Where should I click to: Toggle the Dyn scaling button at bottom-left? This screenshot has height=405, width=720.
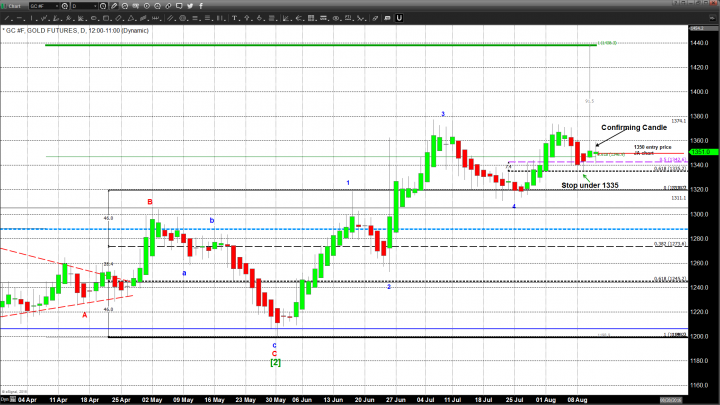click(5, 397)
